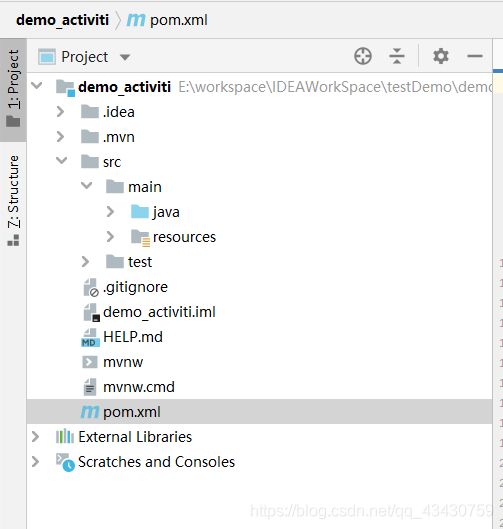The height and width of the screenshot is (529, 503).
Task: Switch to the 1: Project side tab
Action: [x=13, y=89]
